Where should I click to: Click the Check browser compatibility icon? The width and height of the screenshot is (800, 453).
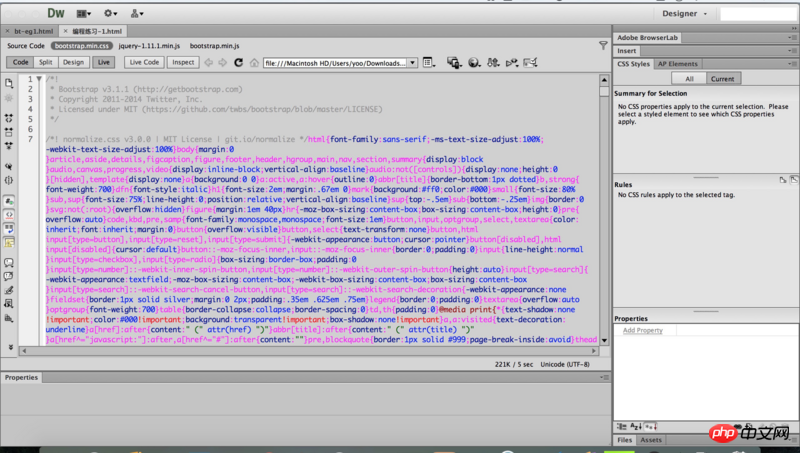[531, 63]
